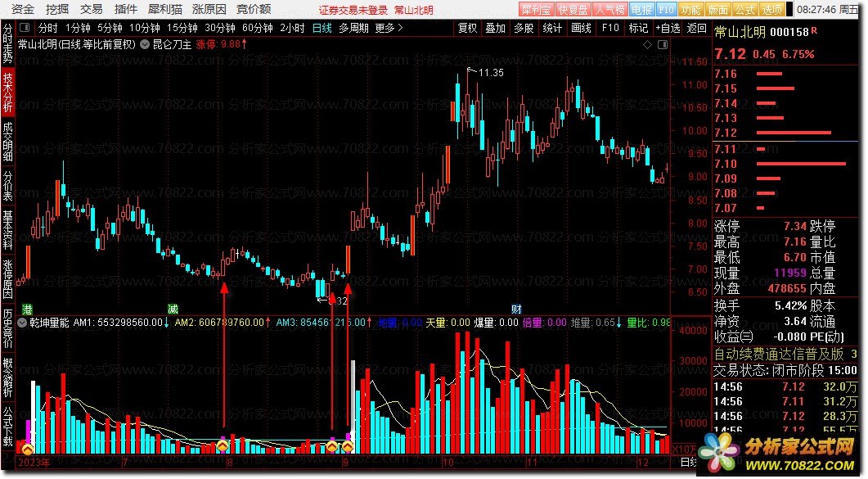Open 涨停原因 in the left sidebar

coord(7,278)
